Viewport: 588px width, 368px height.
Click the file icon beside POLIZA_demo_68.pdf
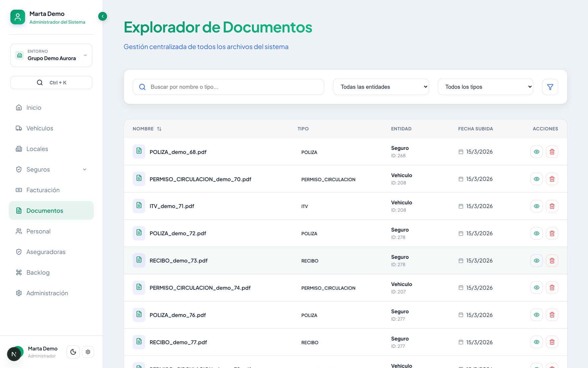tap(139, 152)
